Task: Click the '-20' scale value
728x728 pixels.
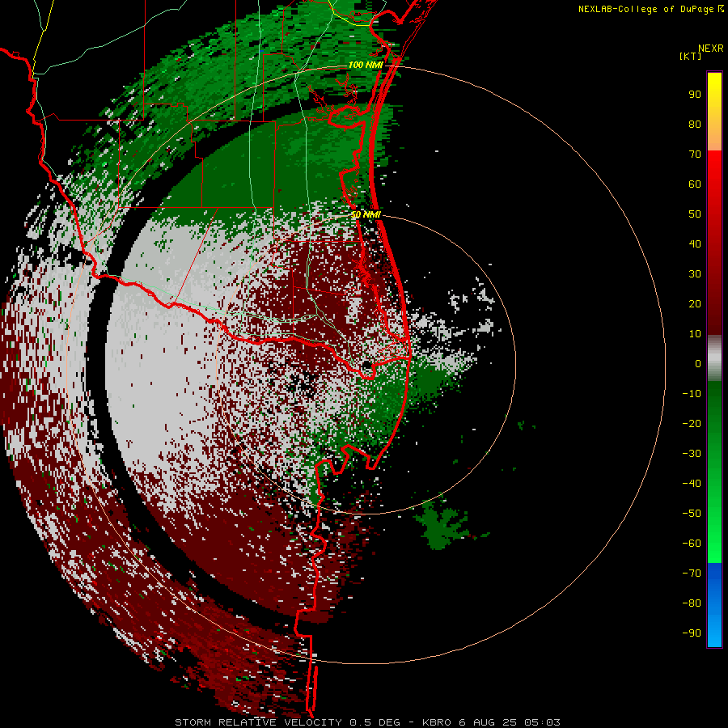Action: [x=692, y=423]
